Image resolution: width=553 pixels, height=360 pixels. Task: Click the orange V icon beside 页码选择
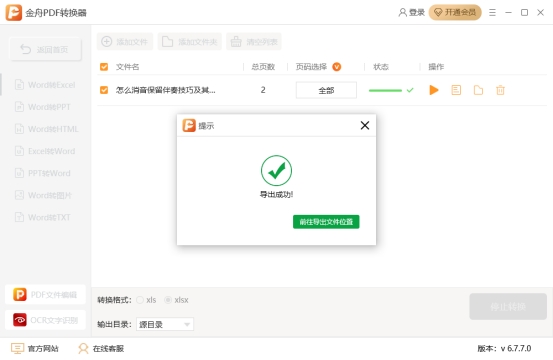click(337, 67)
